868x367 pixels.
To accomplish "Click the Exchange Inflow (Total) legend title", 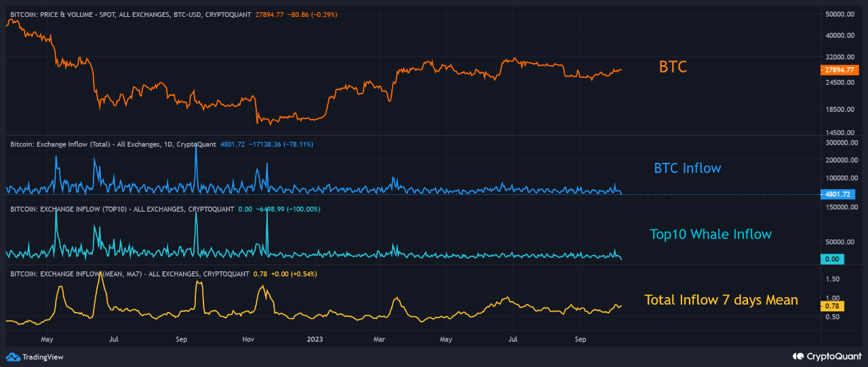I will [113, 144].
